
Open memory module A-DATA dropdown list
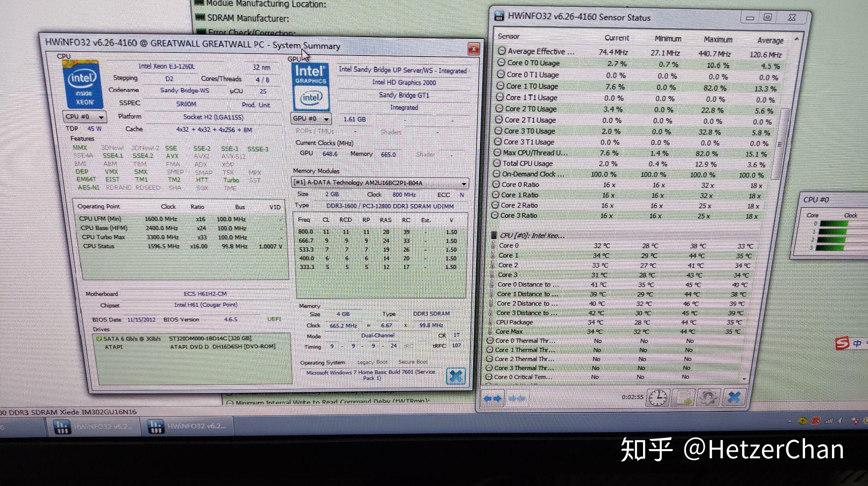click(380, 183)
